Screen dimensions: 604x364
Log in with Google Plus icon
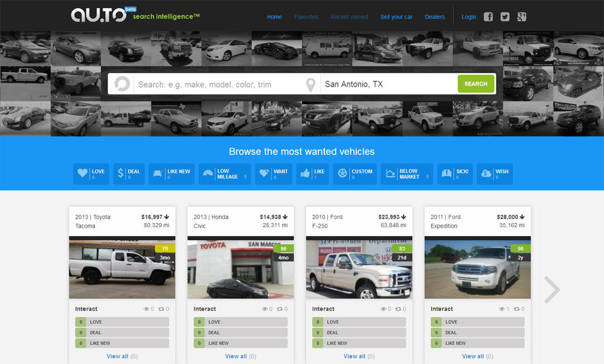click(521, 17)
